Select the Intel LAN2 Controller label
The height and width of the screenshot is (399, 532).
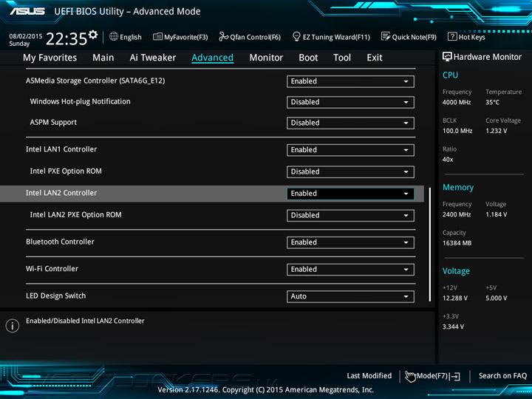(x=61, y=193)
